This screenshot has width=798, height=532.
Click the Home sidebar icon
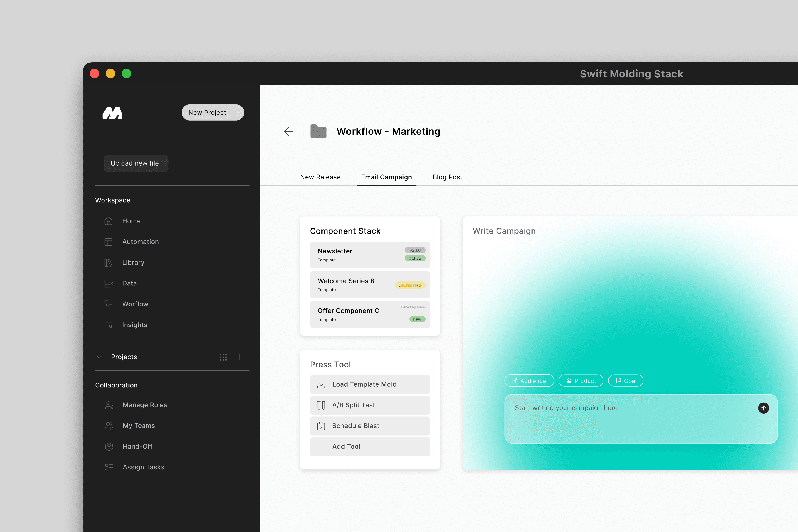[x=108, y=221]
